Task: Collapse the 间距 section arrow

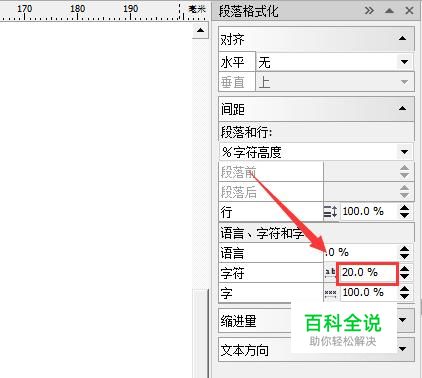Action: (402, 108)
